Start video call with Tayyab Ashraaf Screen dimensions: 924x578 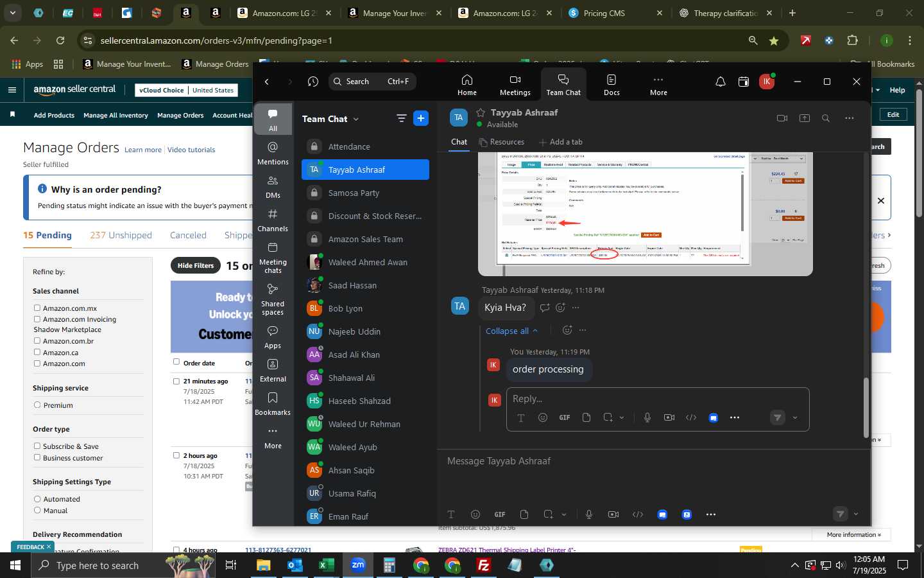(x=782, y=118)
